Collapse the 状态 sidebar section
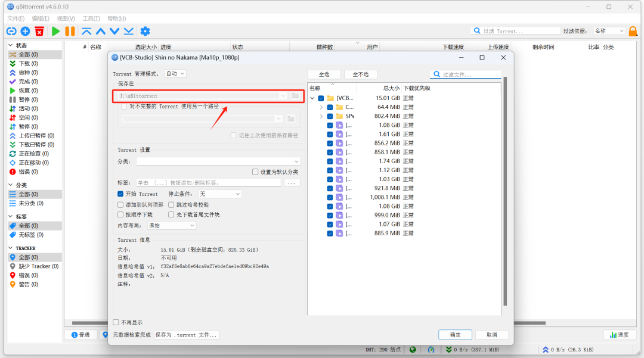Viewport: 644px width, 358px height. point(11,45)
